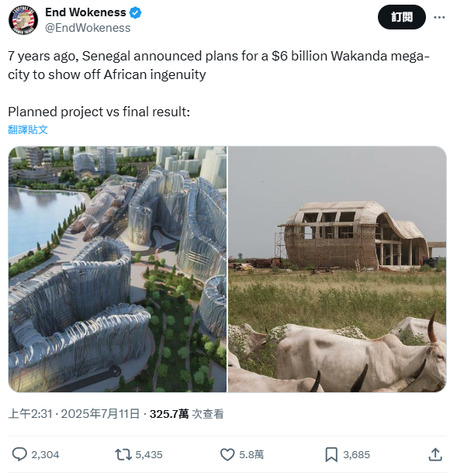Open the reply comment icon
This screenshot has height=476, width=450.
coord(19,454)
